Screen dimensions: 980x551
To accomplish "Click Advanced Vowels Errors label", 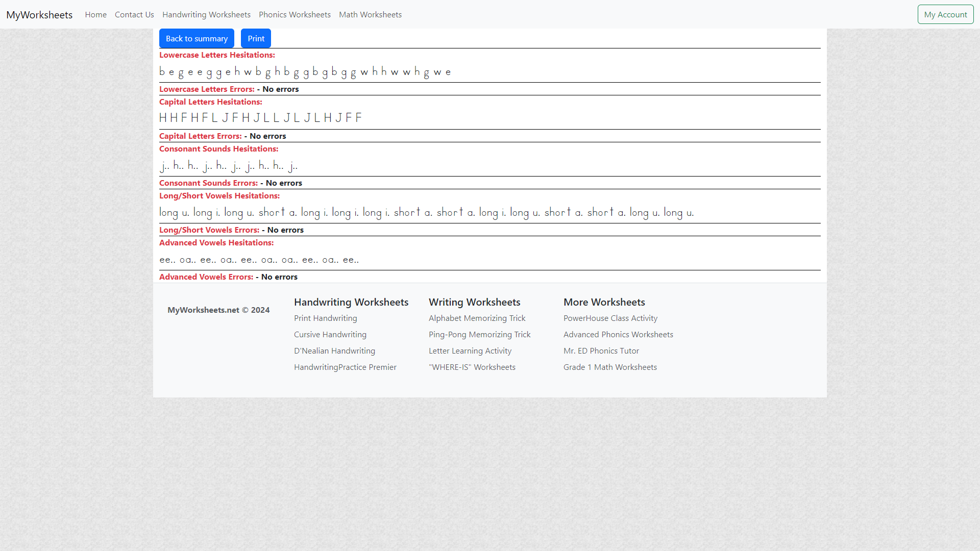I will 206,277.
